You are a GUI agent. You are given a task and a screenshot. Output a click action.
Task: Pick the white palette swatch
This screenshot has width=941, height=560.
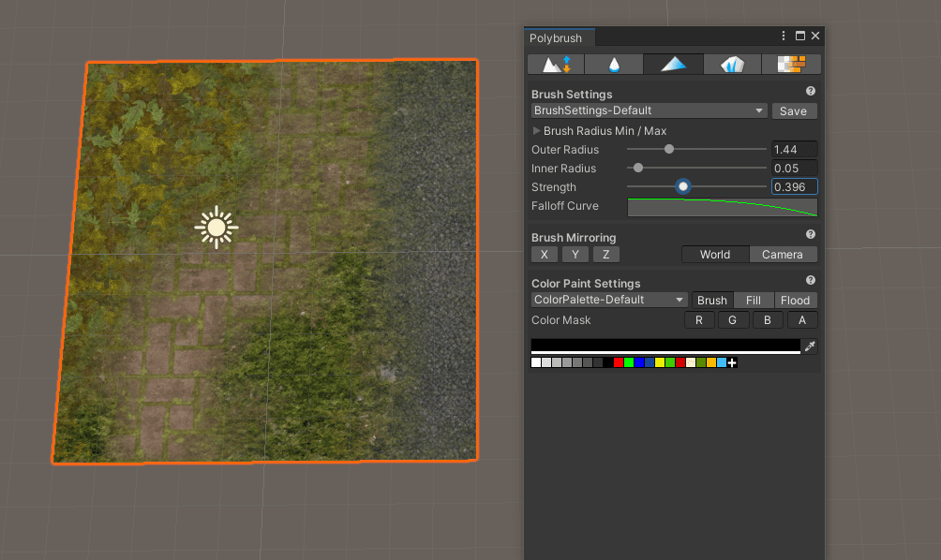(x=536, y=362)
